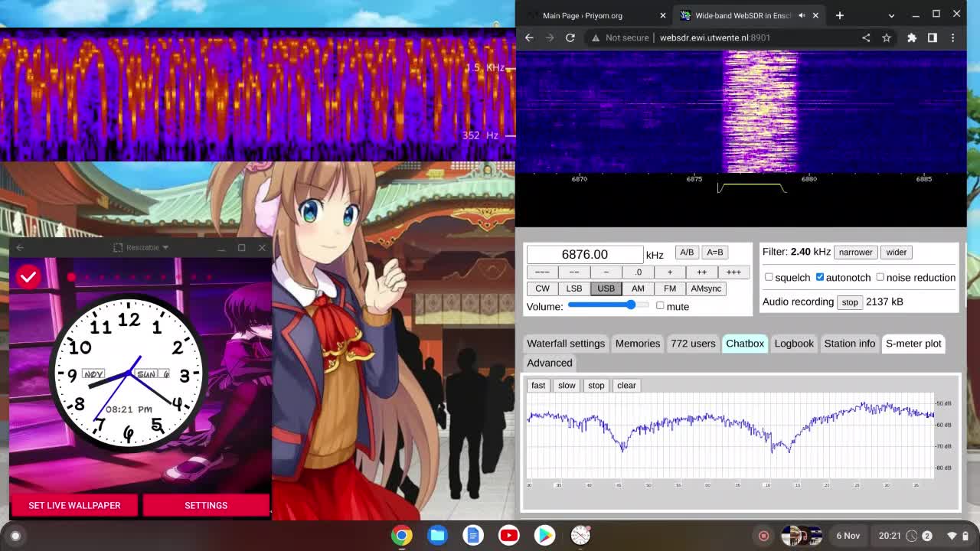Enable the squelch checkbox
Image resolution: width=980 pixels, height=551 pixels.
pos(769,277)
